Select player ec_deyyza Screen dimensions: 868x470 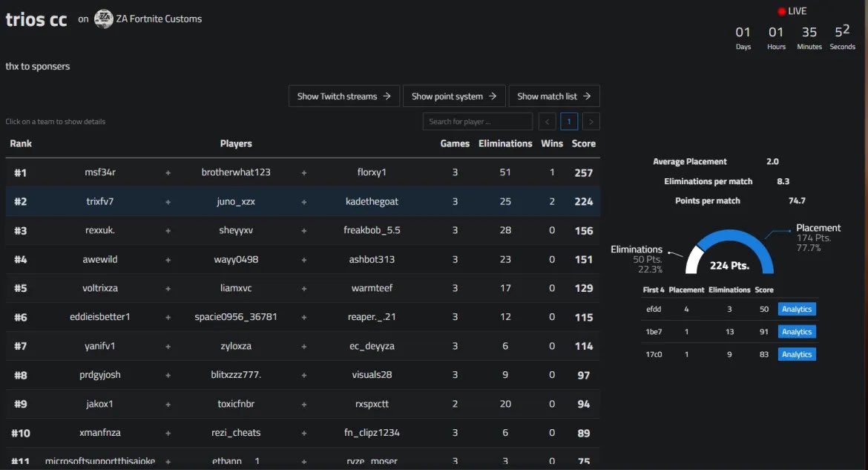click(372, 346)
